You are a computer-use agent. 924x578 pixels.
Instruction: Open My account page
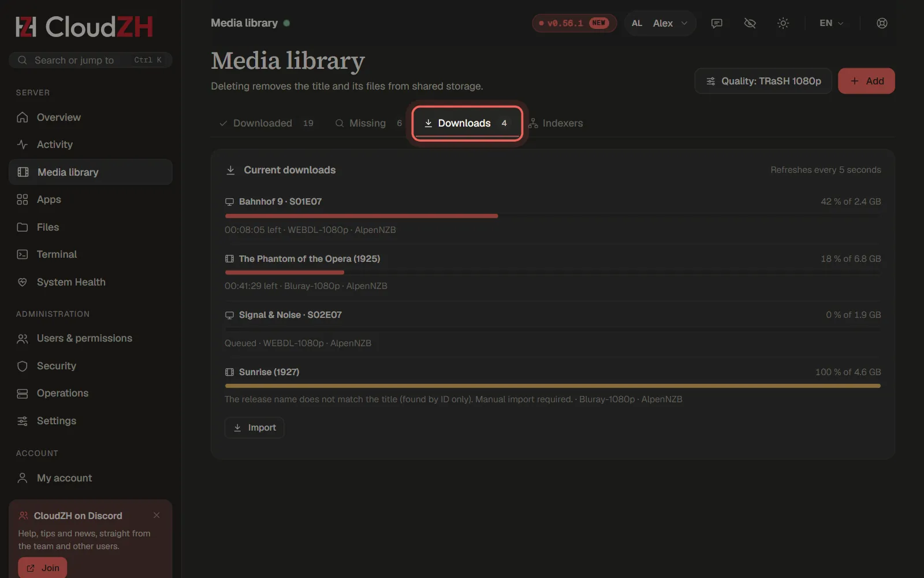click(x=91, y=478)
